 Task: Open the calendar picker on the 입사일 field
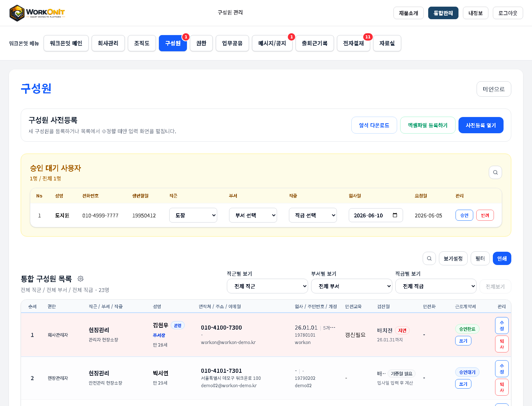click(395, 215)
